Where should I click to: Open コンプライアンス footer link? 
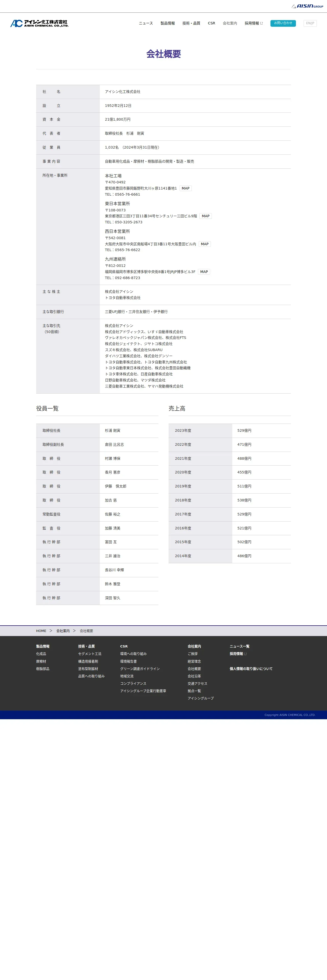click(x=133, y=684)
